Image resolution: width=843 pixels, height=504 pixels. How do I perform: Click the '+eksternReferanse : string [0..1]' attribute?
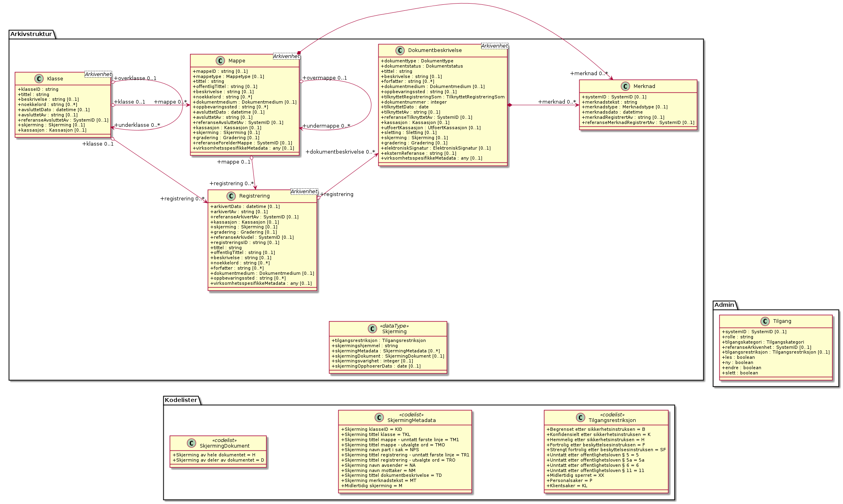(x=418, y=154)
